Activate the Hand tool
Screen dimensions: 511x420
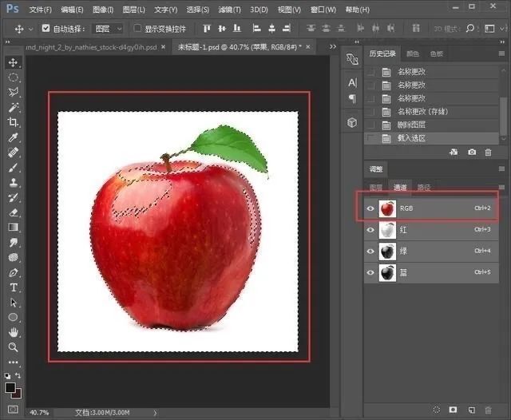click(x=14, y=333)
